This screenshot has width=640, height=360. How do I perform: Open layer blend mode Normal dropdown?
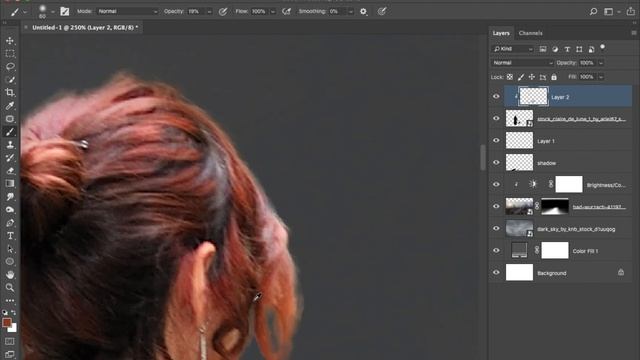[x=522, y=63]
